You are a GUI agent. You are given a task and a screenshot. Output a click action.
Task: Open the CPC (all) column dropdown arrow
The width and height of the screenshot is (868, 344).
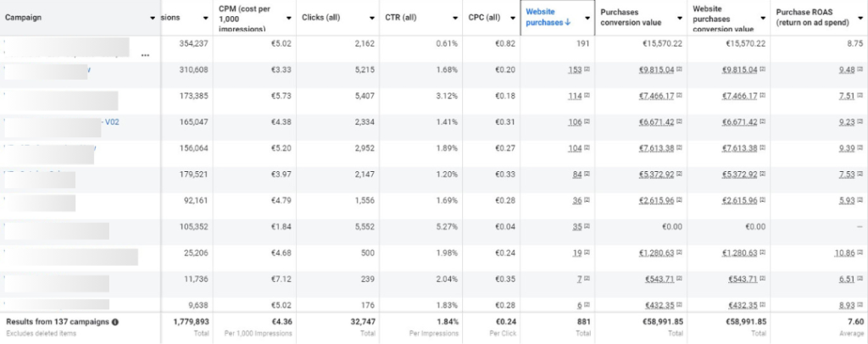[x=513, y=19]
